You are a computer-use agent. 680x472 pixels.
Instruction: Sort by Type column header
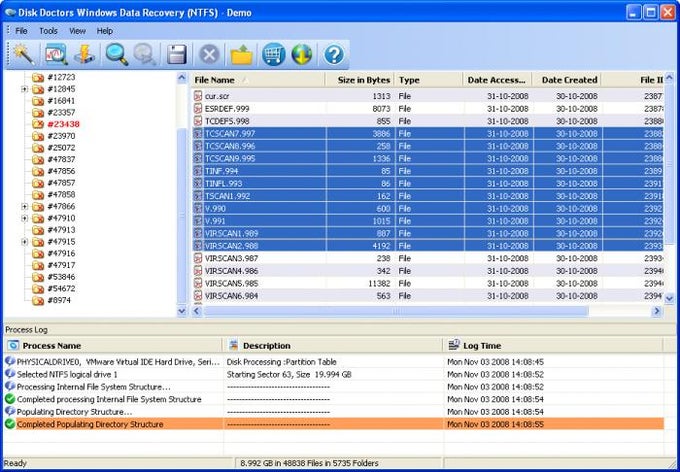428,80
